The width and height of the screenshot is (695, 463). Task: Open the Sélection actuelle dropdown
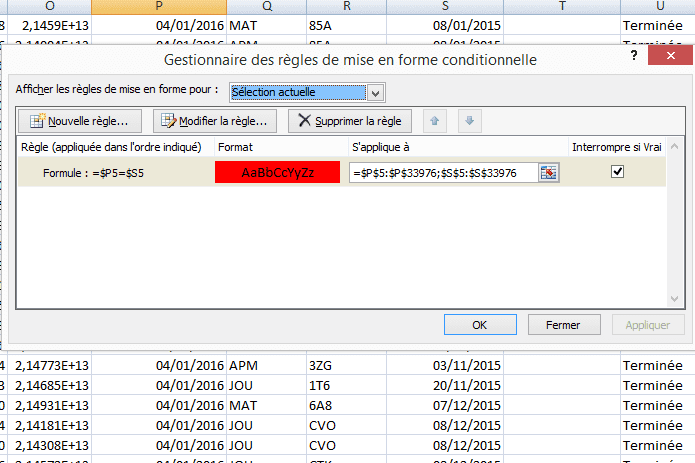pyautogui.click(x=375, y=93)
